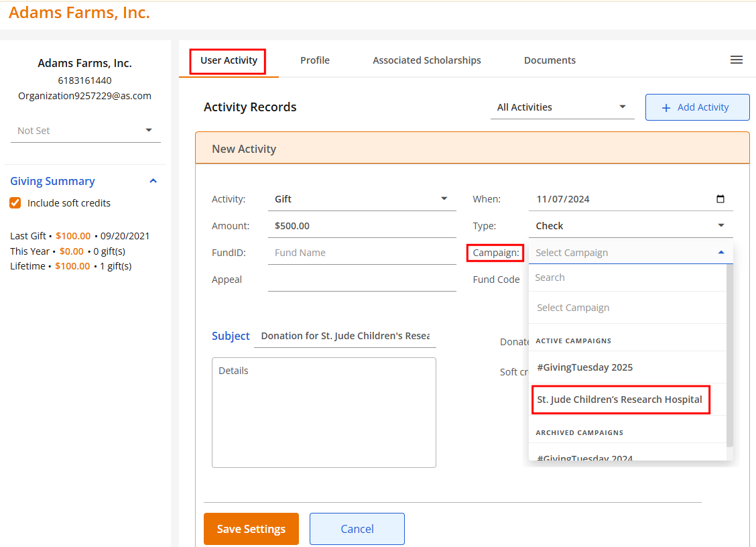Viewport: 756px width, 547px height.
Task: Choose #GivingTuesday 2025 campaign option
Action: (x=584, y=367)
